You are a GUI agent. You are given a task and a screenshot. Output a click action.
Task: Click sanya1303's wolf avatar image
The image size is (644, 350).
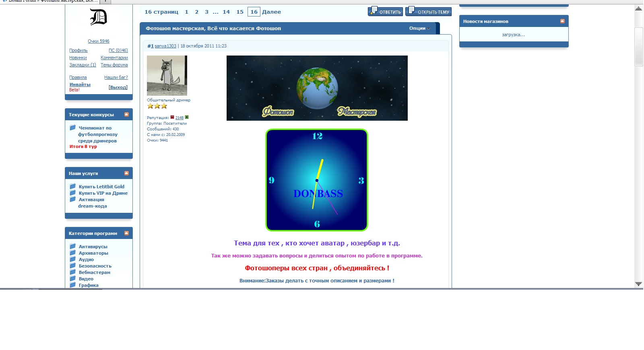(x=167, y=76)
